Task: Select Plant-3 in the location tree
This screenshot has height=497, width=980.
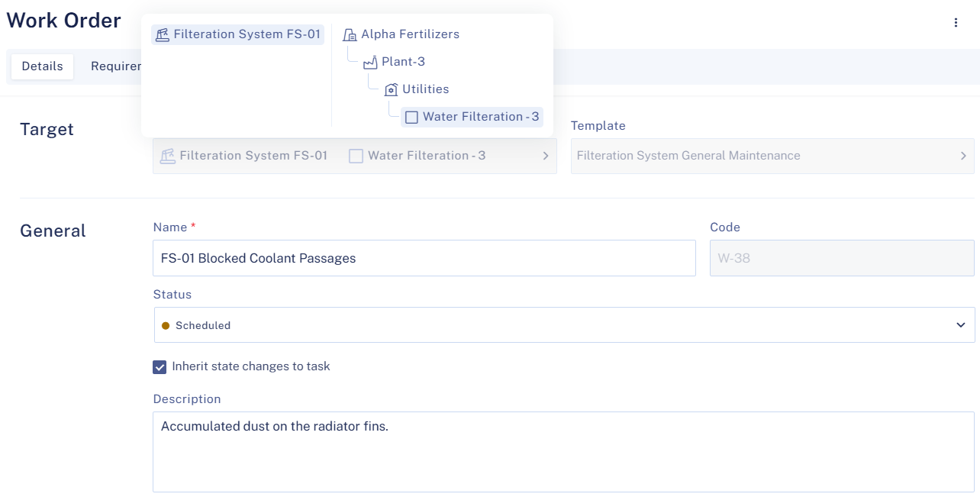Action: (403, 62)
